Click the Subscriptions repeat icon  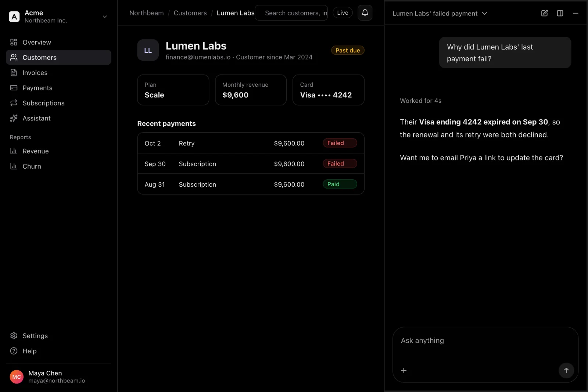tap(14, 103)
